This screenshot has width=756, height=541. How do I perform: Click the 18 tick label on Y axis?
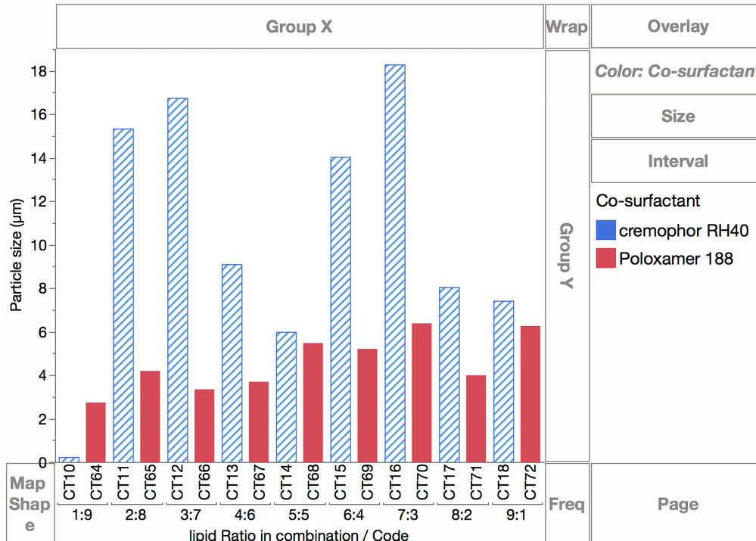tap(39, 71)
